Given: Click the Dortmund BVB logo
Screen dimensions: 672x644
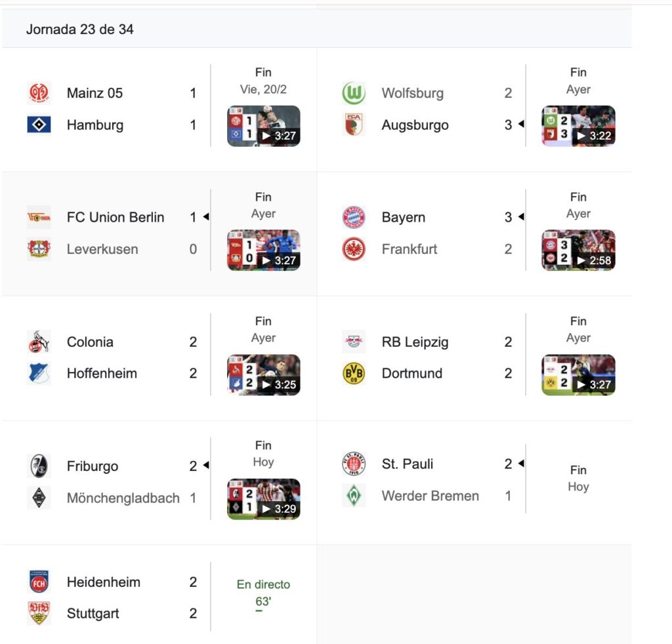Looking at the screenshot, I should pos(354,373).
